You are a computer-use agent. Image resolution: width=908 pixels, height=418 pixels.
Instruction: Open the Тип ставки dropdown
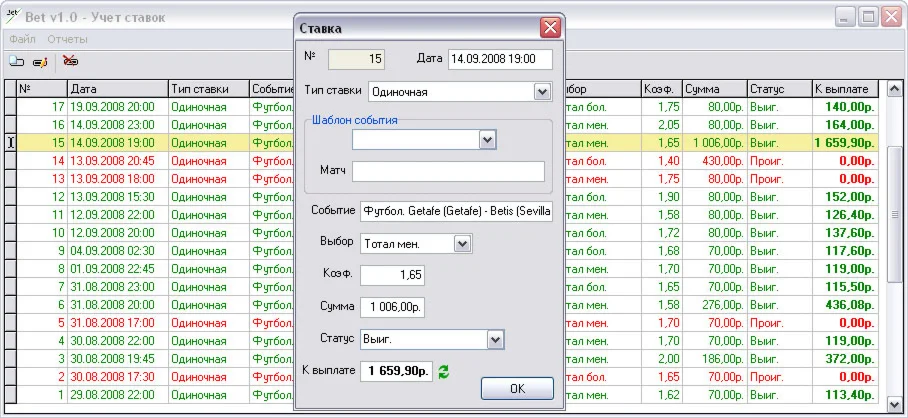542,92
